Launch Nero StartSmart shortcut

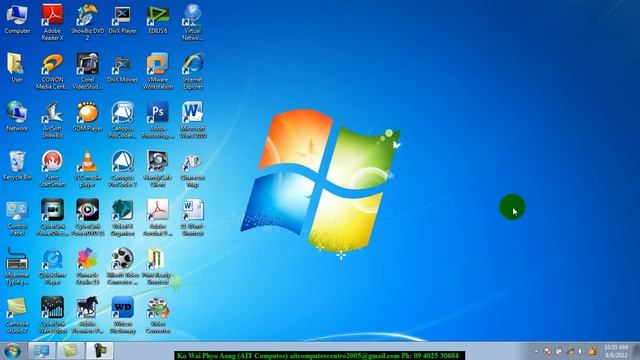coord(52,169)
